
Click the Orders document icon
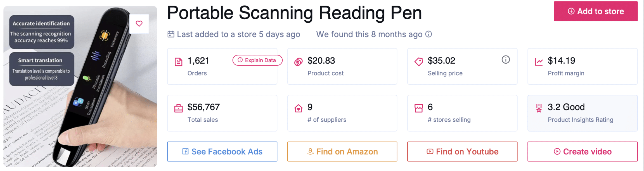point(178,62)
